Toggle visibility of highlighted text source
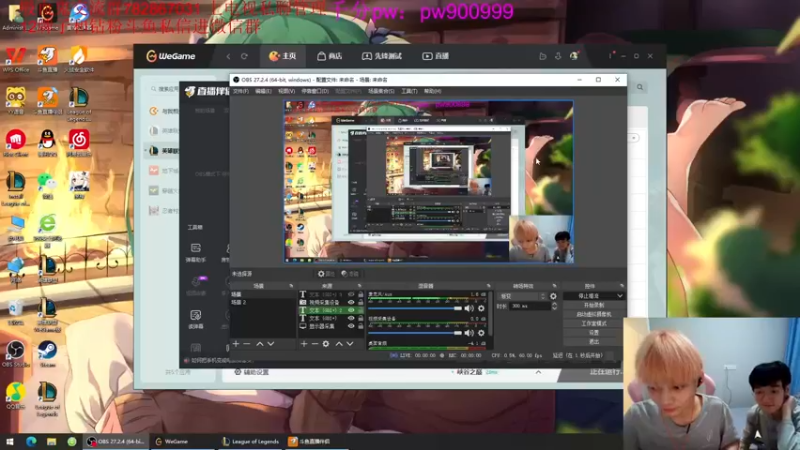This screenshot has height=450, width=800. click(x=351, y=310)
